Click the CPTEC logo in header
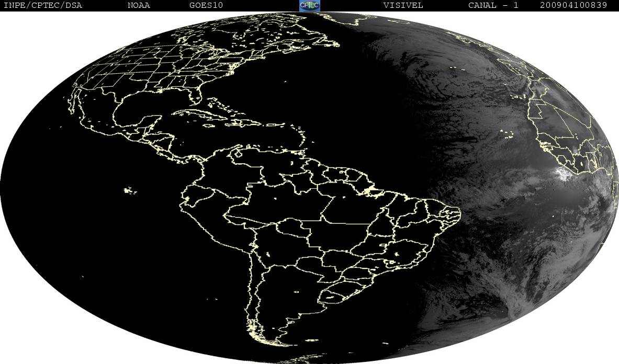619x364 pixels. (310, 5)
